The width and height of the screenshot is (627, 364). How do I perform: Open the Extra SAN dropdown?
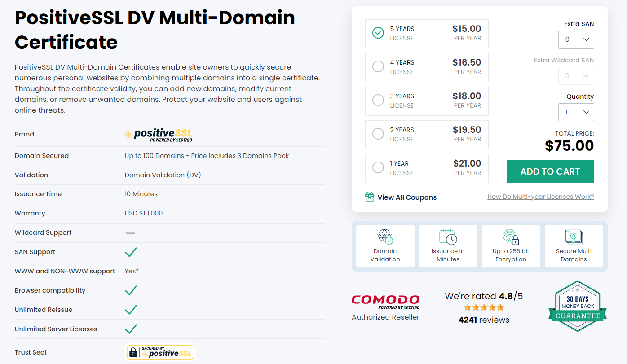point(576,39)
